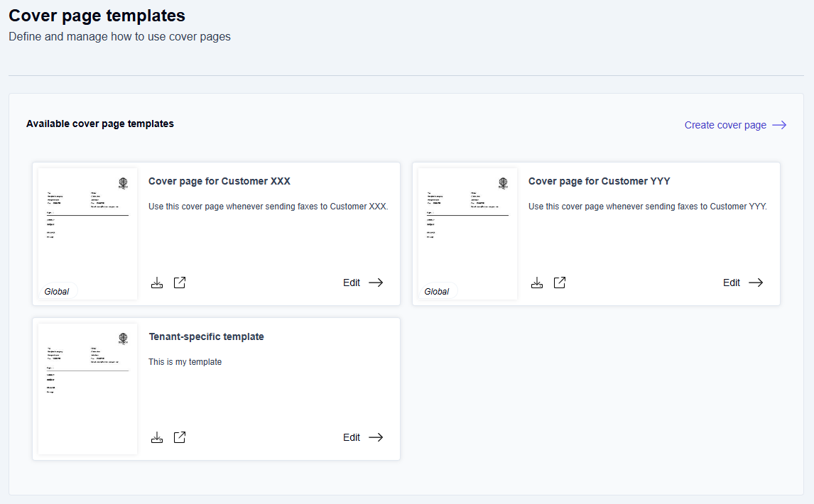Click the arrow next to Edit for Customer YYY
The width and height of the screenshot is (814, 504).
pos(756,283)
